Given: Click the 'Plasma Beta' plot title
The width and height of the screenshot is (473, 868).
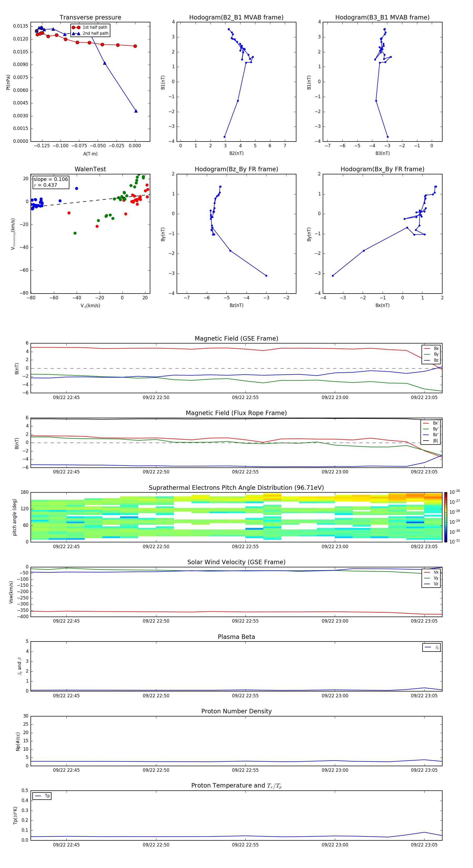Looking at the screenshot, I should pos(236,637).
